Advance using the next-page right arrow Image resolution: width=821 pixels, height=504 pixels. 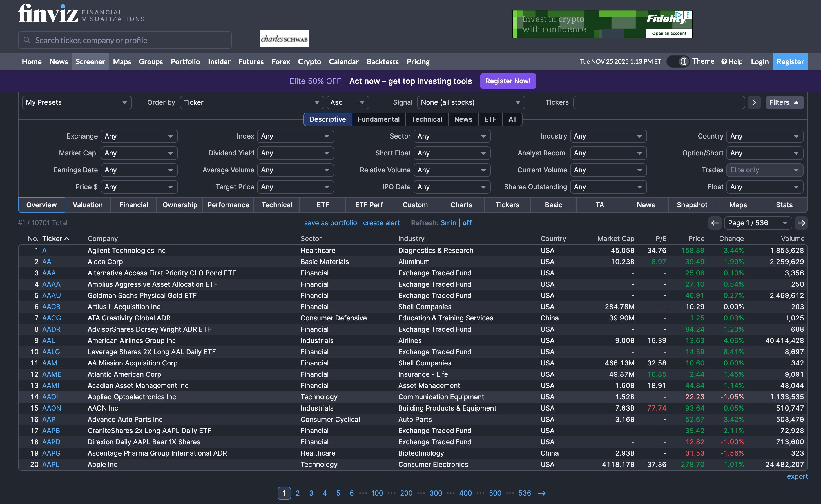pos(801,223)
